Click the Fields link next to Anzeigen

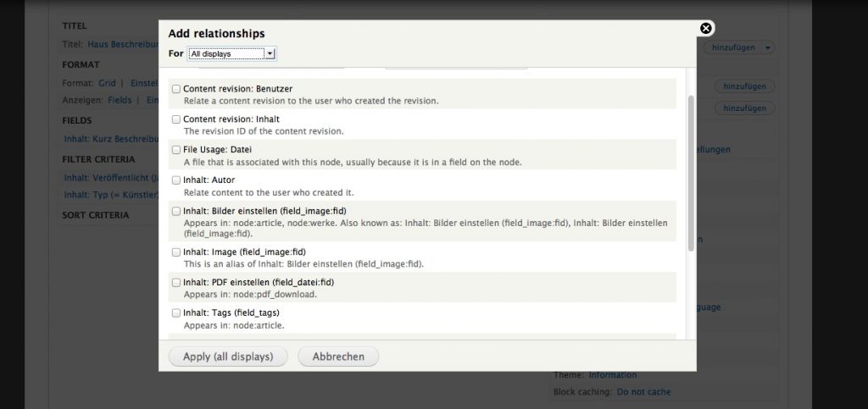point(120,100)
